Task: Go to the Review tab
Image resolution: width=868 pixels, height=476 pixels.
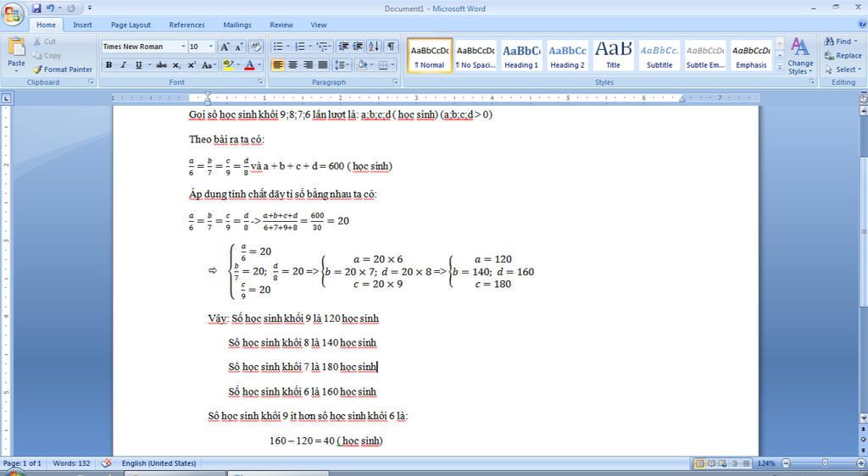Action: point(281,25)
